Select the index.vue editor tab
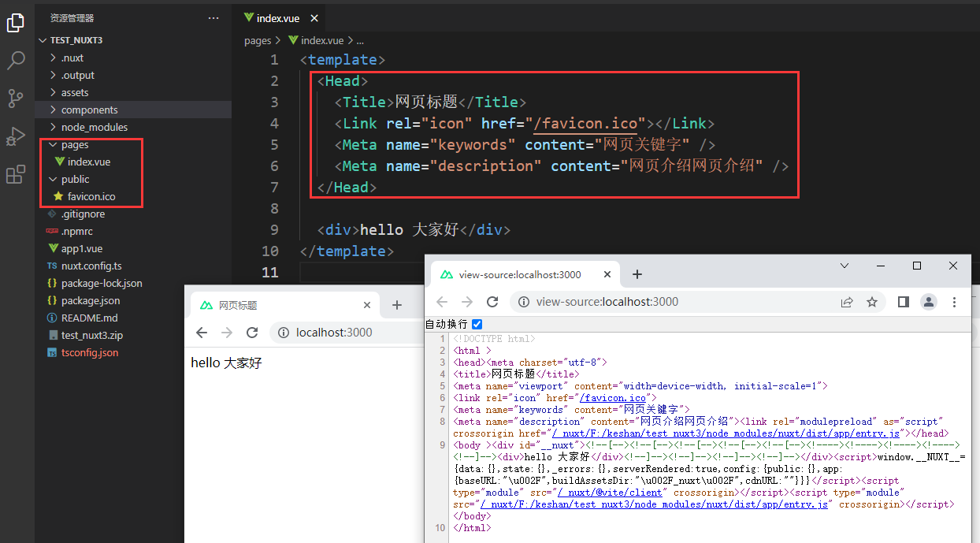The image size is (980, 543). point(279,17)
